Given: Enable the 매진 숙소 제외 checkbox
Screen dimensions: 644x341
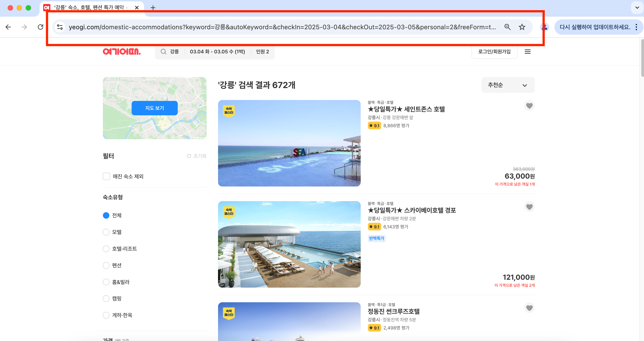Looking at the screenshot, I should 106,176.
